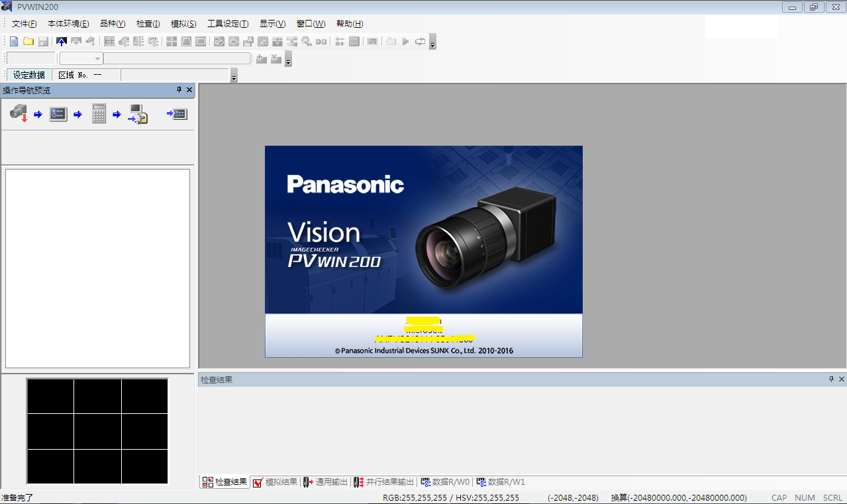
Task: Click the camera capture icon in navigation panel
Action: (x=19, y=114)
